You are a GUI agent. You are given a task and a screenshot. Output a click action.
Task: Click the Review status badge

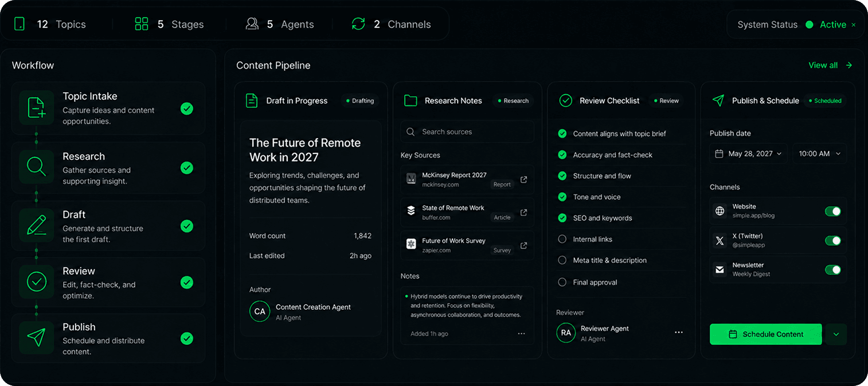point(666,101)
